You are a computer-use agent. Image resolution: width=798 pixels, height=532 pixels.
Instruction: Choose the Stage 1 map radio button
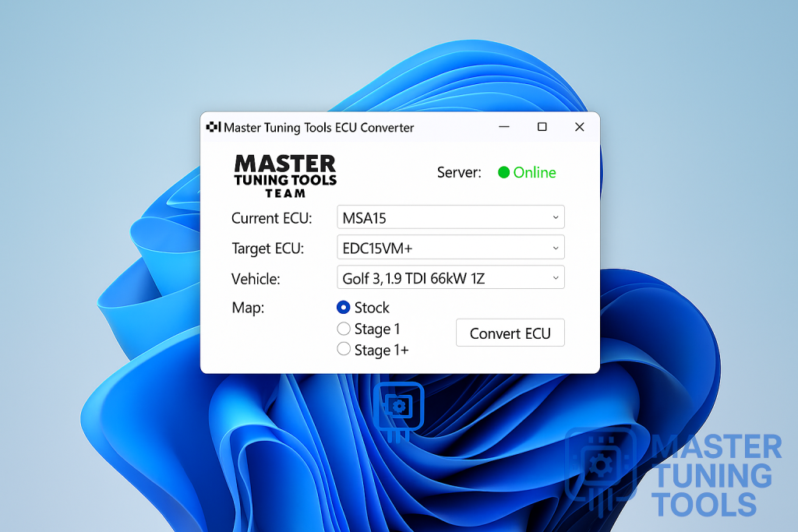pyautogui.click(x=344, y=329)
